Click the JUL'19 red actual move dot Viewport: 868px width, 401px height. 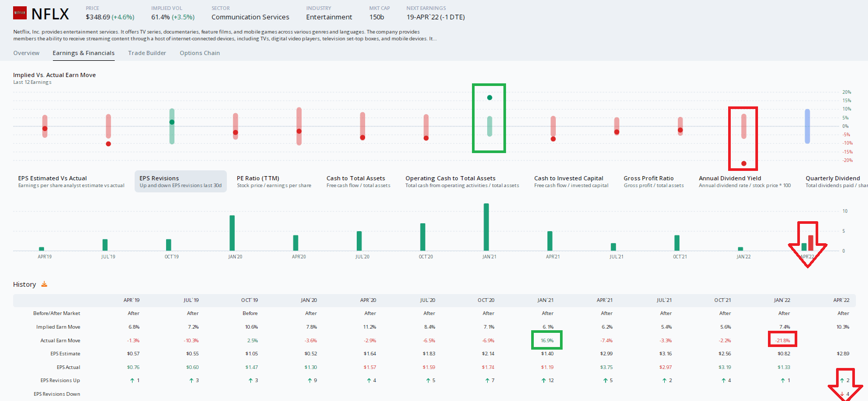click(108, 144)
